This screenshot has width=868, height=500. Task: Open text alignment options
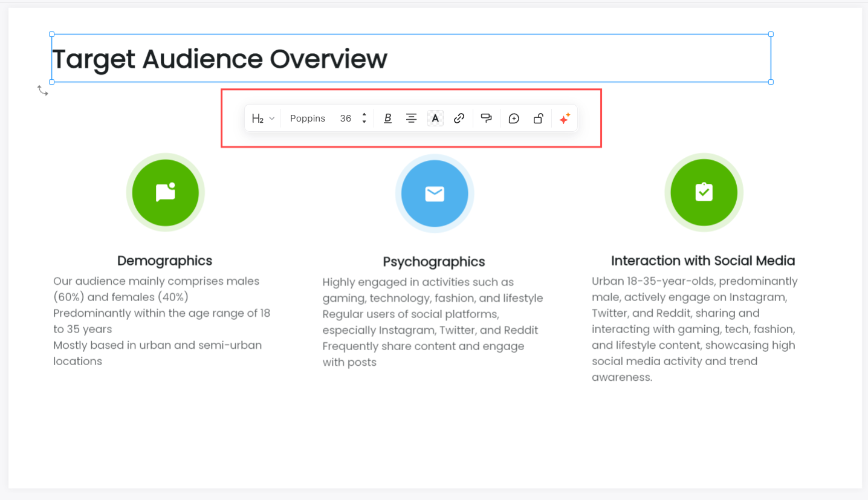[x=412, y=119]
